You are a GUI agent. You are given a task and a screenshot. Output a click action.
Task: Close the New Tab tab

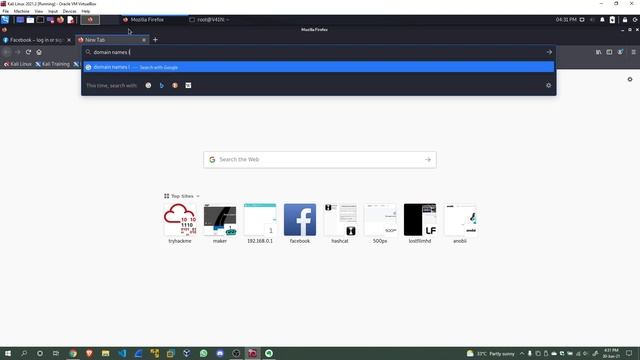pos(144,40)
